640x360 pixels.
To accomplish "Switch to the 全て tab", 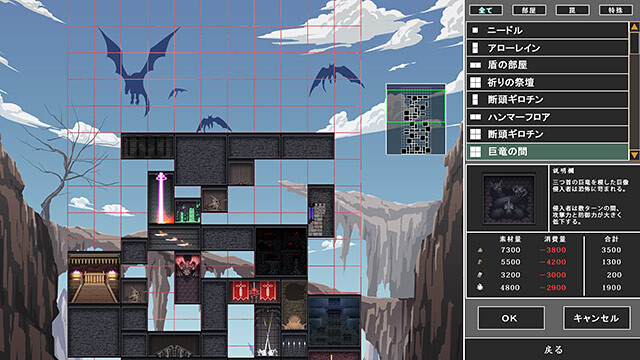I will coord(486,10).
